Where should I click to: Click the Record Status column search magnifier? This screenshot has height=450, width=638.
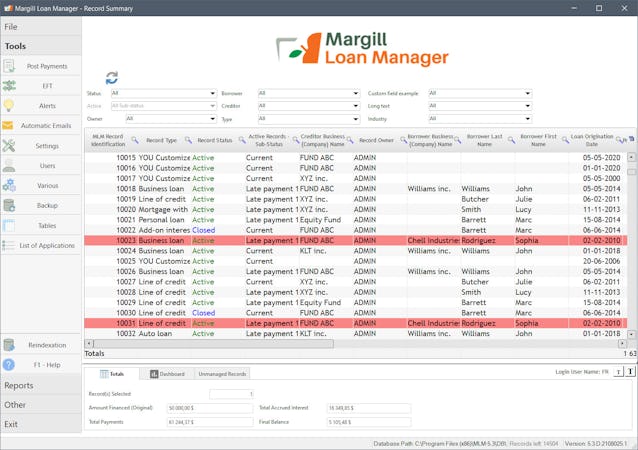[x=242, y=140]
